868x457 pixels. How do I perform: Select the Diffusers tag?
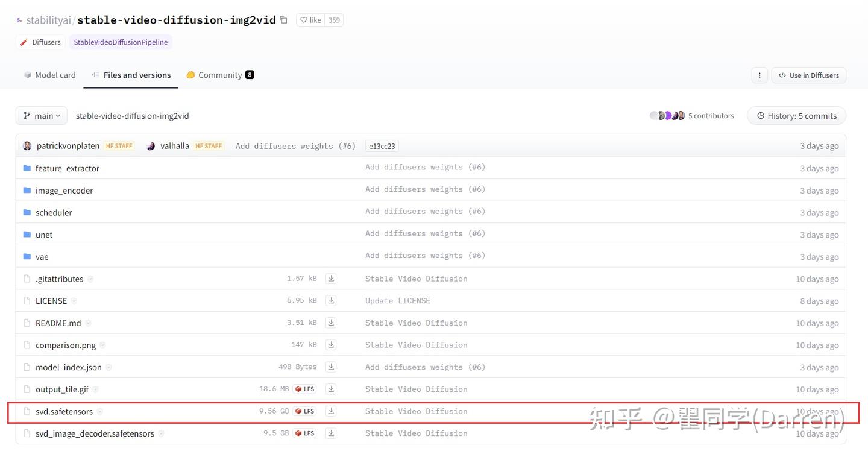tap(40, 42)
